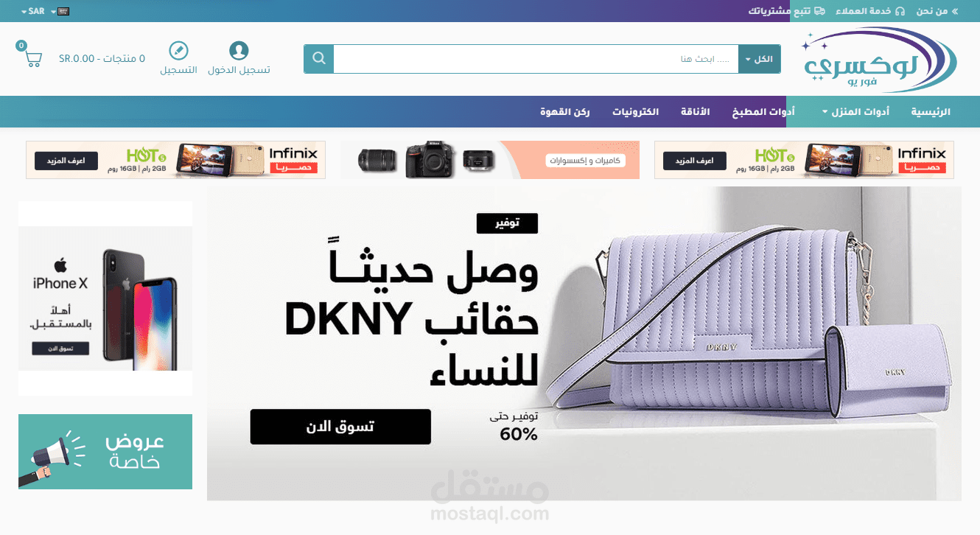Expand the أدوات المنزل menu arrow
980x535 pixels.
[825, 112]
